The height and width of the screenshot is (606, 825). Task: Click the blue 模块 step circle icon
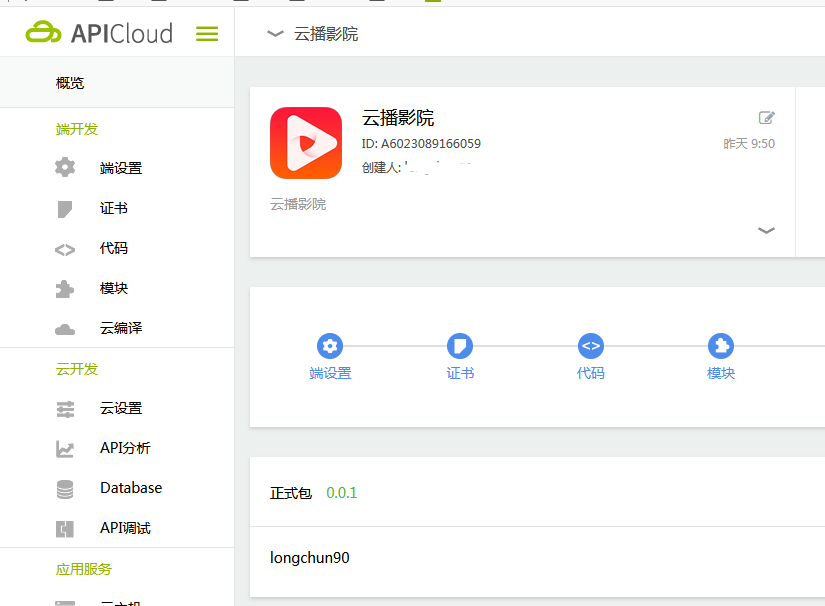pyautogui.click(x=721, y=346)
